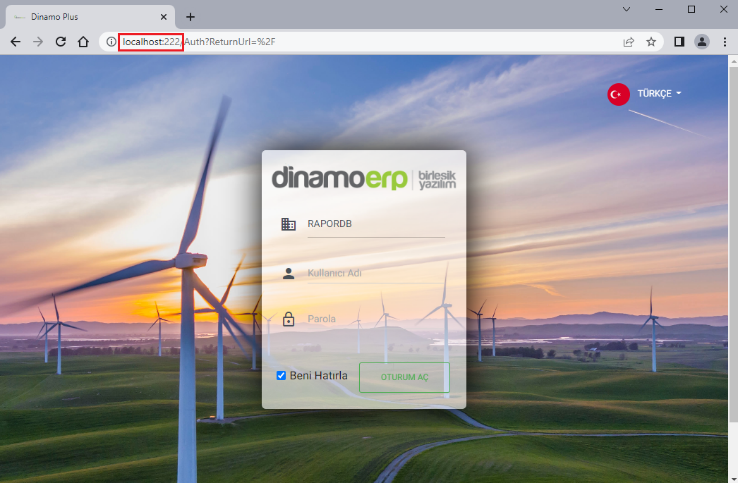This screenshot has height=483, width=738.
Task: Click the Turkish flag icon
Action: (618, 94)
